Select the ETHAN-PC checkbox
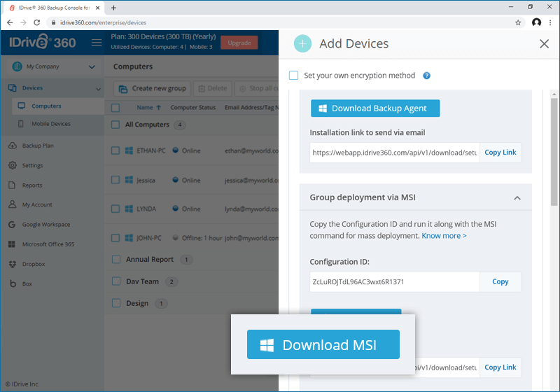560x392 pixels. pos(116,150)
